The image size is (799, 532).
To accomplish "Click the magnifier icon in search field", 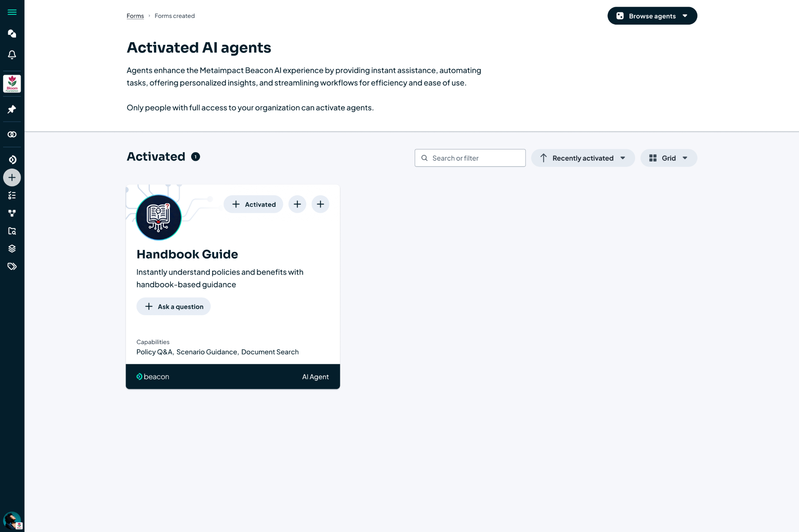I will tap(424, 158).
